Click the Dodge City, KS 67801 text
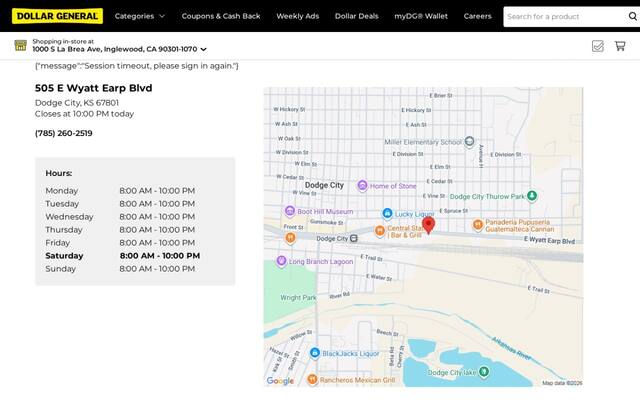 [77, 103]
